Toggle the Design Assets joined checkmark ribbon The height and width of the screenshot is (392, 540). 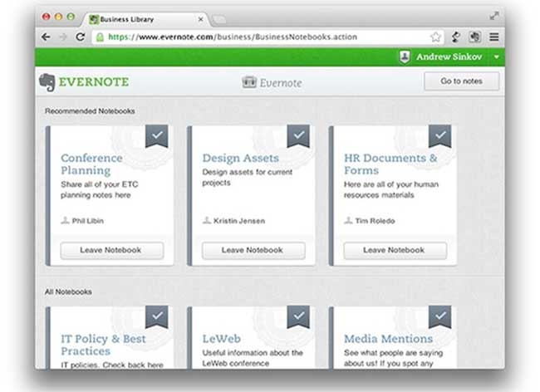click(x=298, y=136)
